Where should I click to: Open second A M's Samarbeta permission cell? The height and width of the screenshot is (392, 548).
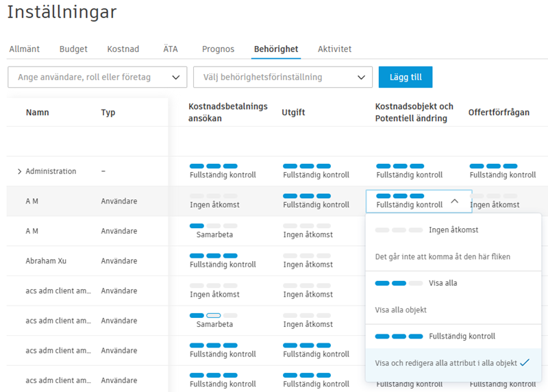coord(214,231)
